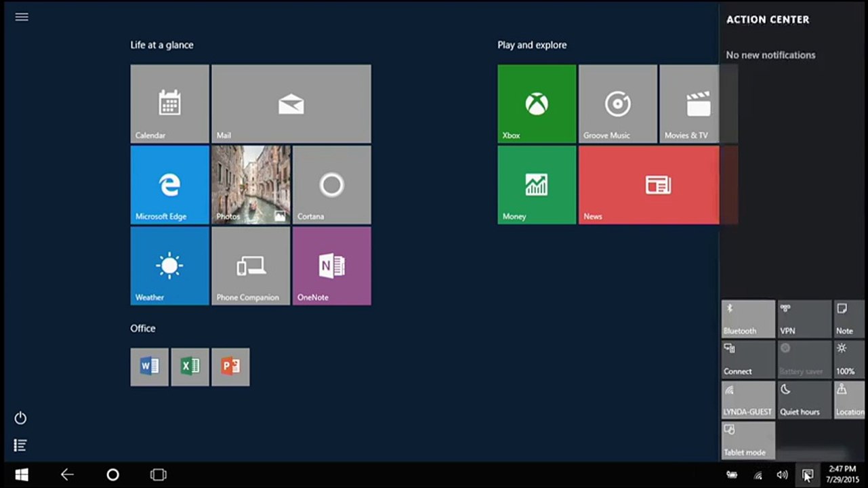Click the "No new notifications" text

click(770, 55)
